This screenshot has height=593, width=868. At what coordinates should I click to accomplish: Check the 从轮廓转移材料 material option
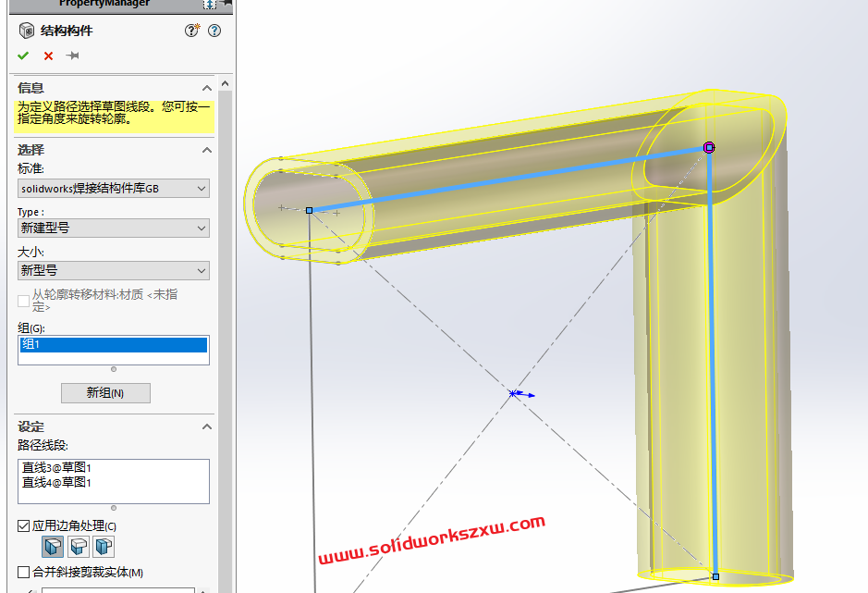pos(22,301)
